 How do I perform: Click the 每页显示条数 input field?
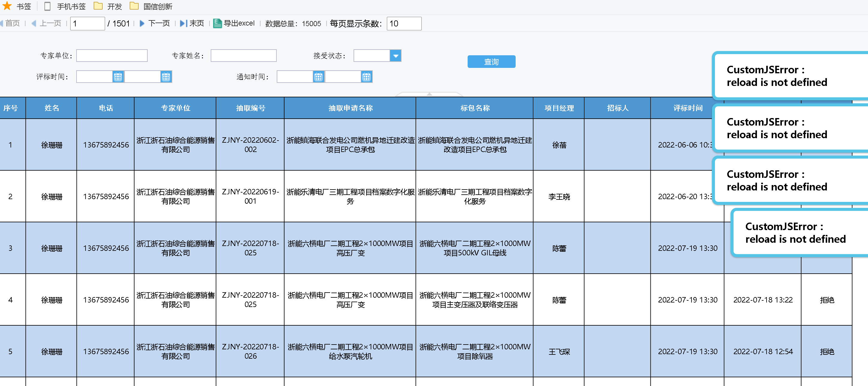pyautogui.click(x=404, y=24)
